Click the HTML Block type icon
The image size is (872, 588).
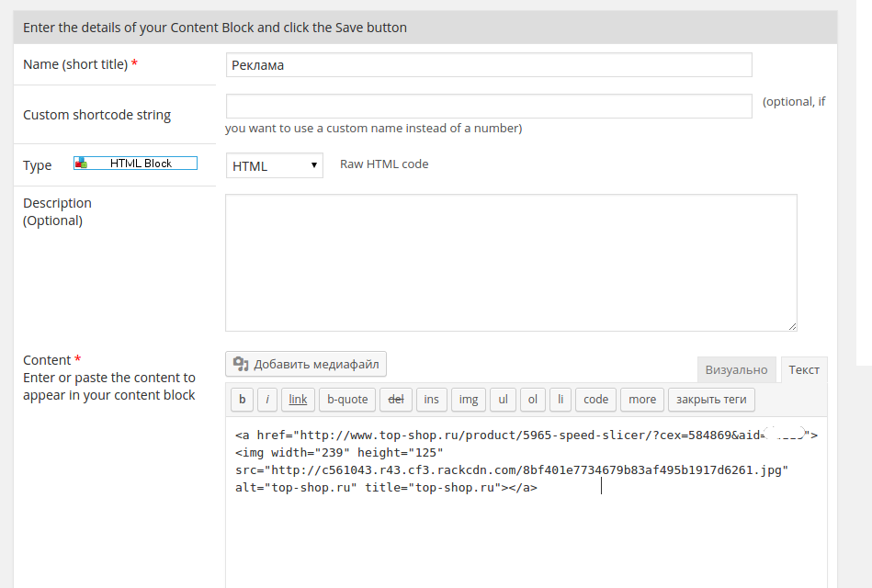pos(82,164)
